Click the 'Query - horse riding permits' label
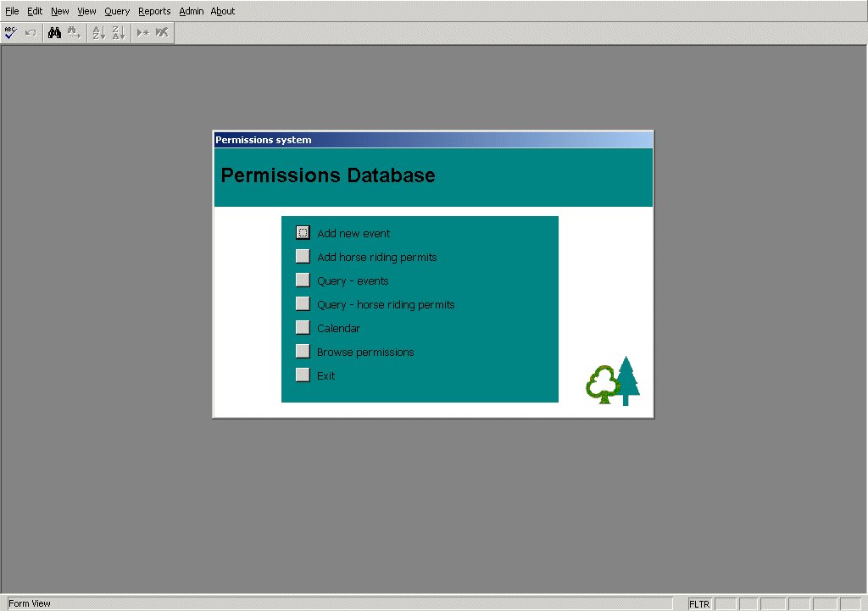This screenshot has height=611, width=868. [386, 305]
